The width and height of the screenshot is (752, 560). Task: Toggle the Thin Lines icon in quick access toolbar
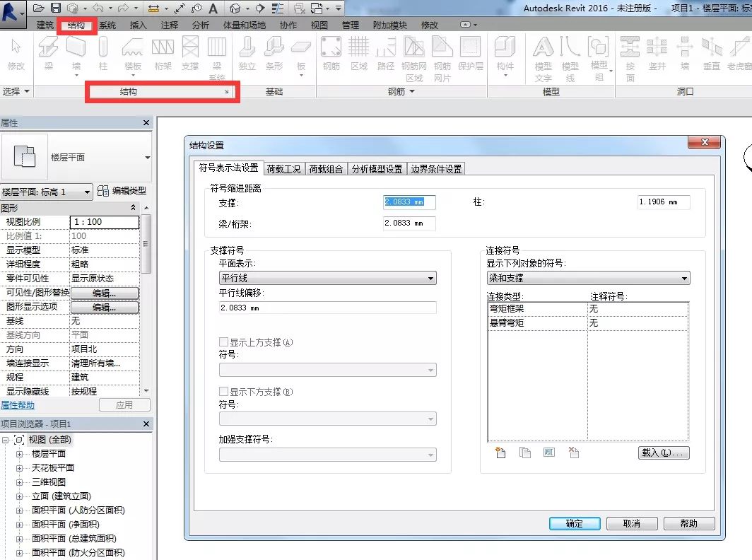coord(277,8)
